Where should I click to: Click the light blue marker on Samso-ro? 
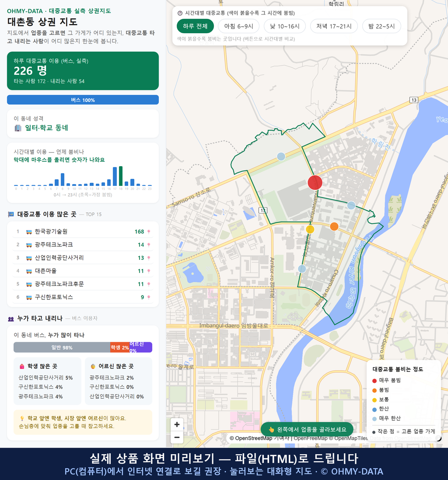tap(281, 157)
